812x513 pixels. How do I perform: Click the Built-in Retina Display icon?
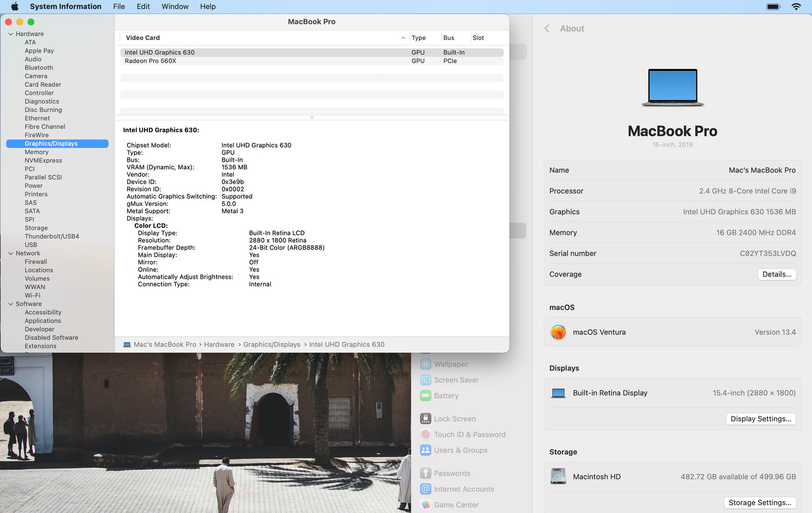558,393
